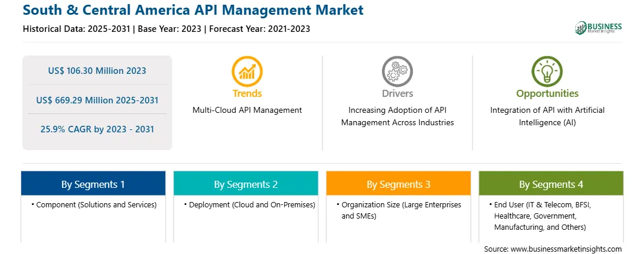This screenshot has width=644, height=254.
Task: Click Organization Size (Large Enterprises and SMEs) bullet
Action: pos(399,210)
